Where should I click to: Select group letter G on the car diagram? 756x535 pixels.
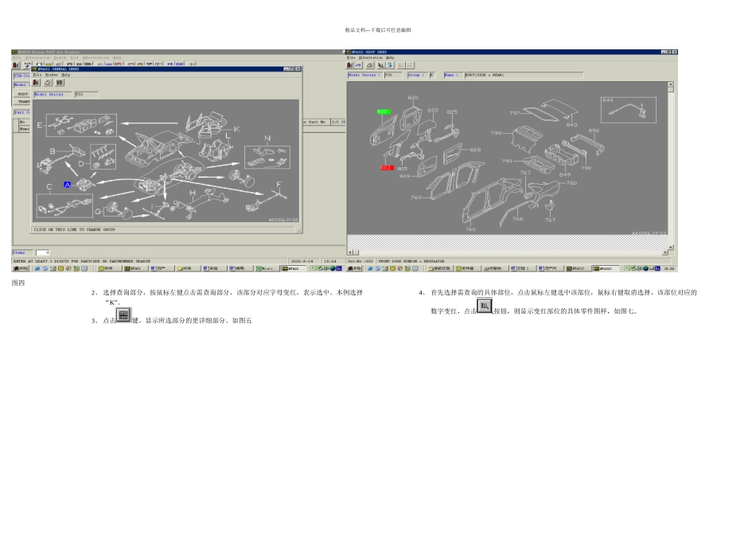[98, 211]
